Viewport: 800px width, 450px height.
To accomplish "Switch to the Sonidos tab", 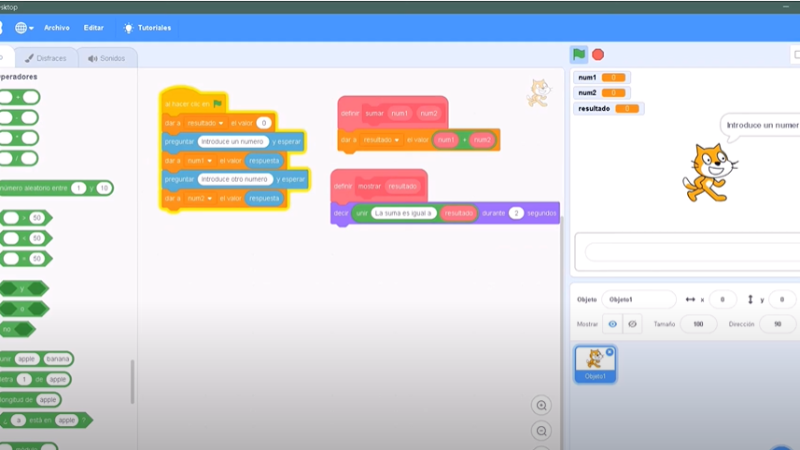I will coord(107,58).
